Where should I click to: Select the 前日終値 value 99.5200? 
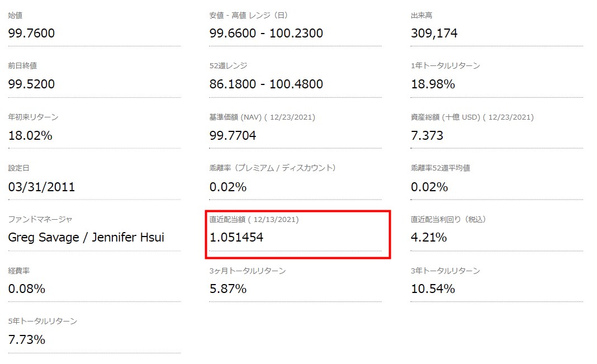(x=31, y=84)
